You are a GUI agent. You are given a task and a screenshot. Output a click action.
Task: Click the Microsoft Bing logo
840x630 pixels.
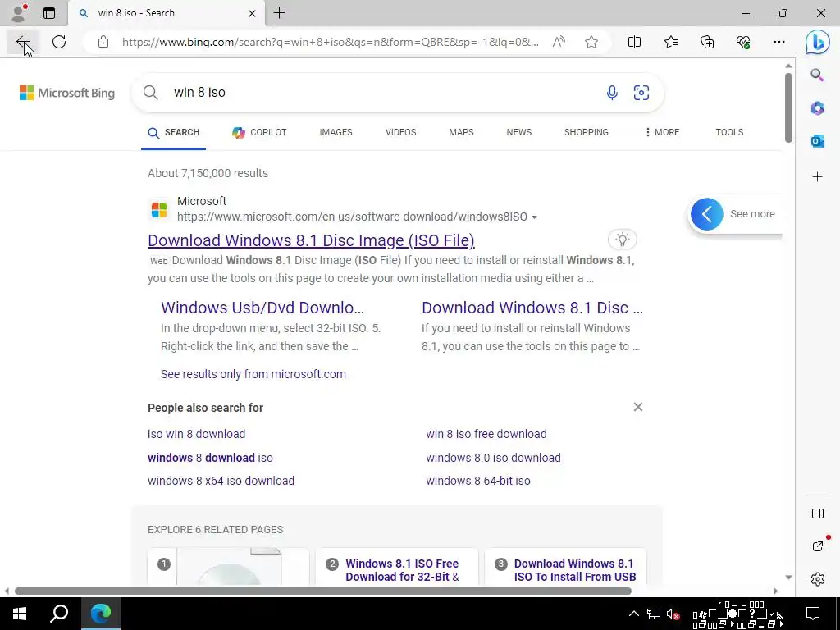tap(67, 93)
